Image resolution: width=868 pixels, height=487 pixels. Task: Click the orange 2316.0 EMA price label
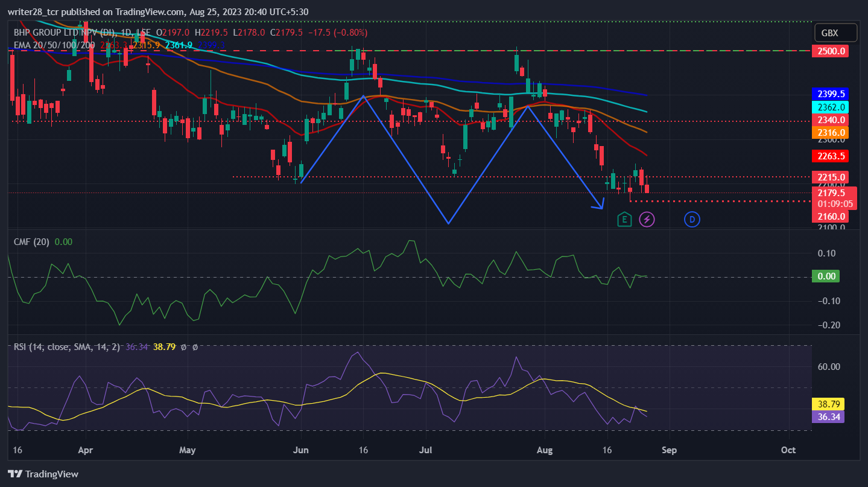point(831,133)
